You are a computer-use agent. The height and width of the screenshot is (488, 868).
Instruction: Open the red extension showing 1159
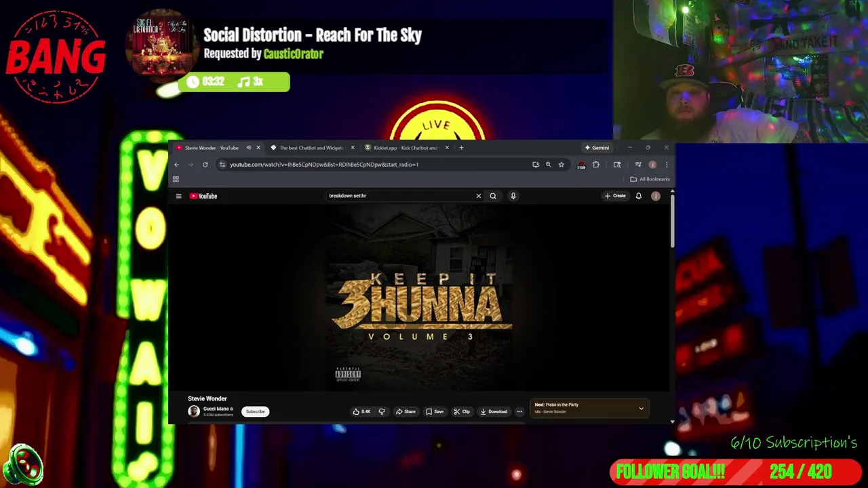(x=580, y=165)
